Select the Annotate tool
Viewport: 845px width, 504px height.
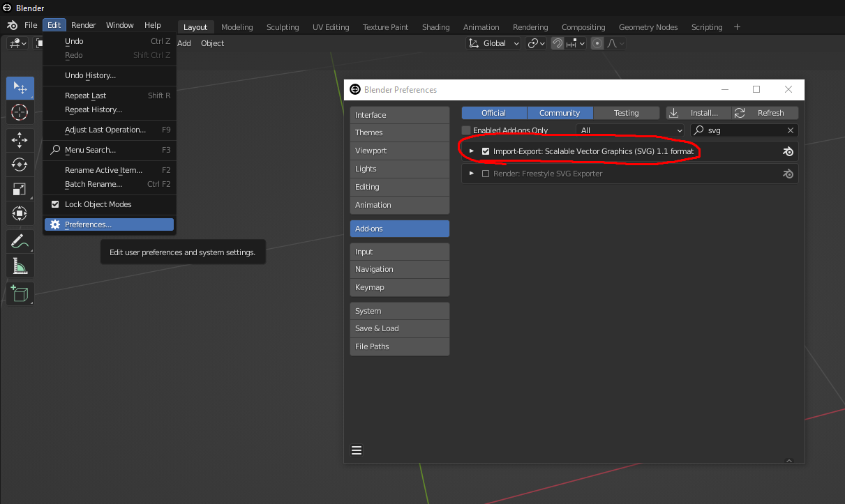coord(20,242)
